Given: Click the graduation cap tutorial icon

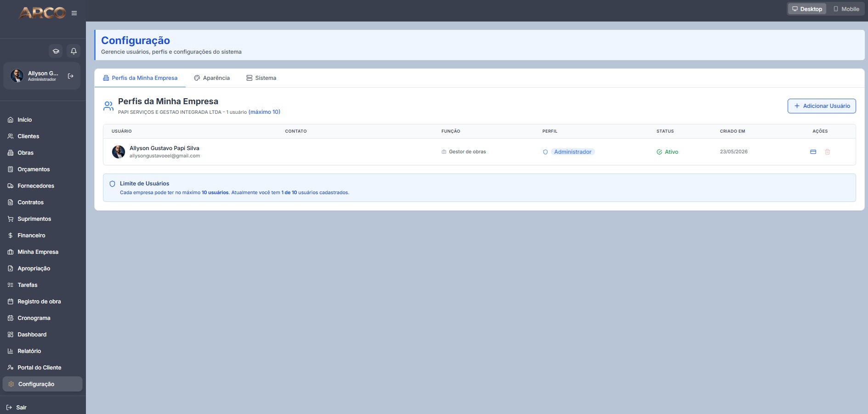Looking at the screenshot, I should pyautogui.click(x=56, y=51).
